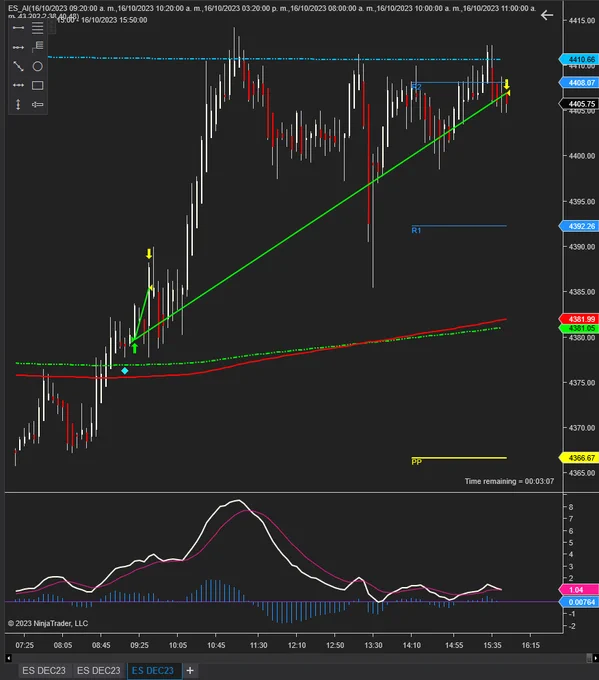This screenshot has height=680, width=599.
Task: Click the 16:15 time axis label
Action: coord(530,645)
